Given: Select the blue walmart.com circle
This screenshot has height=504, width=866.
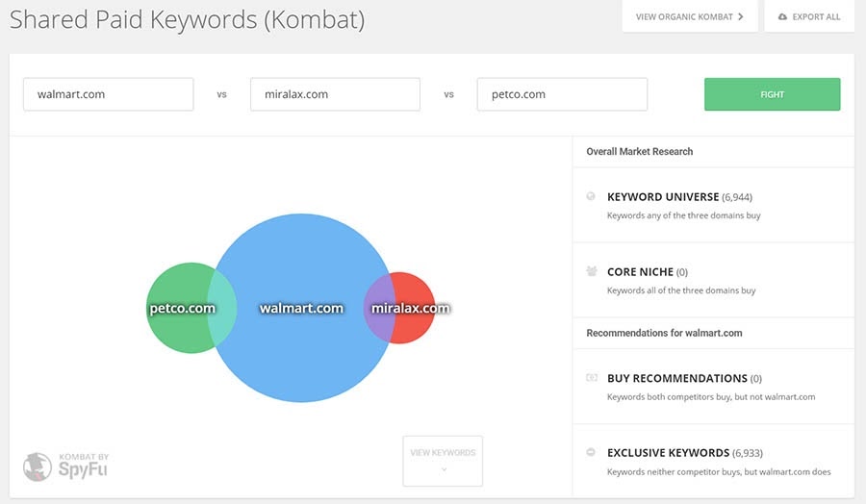Looking at the screenshot, I should coord(300,356).
